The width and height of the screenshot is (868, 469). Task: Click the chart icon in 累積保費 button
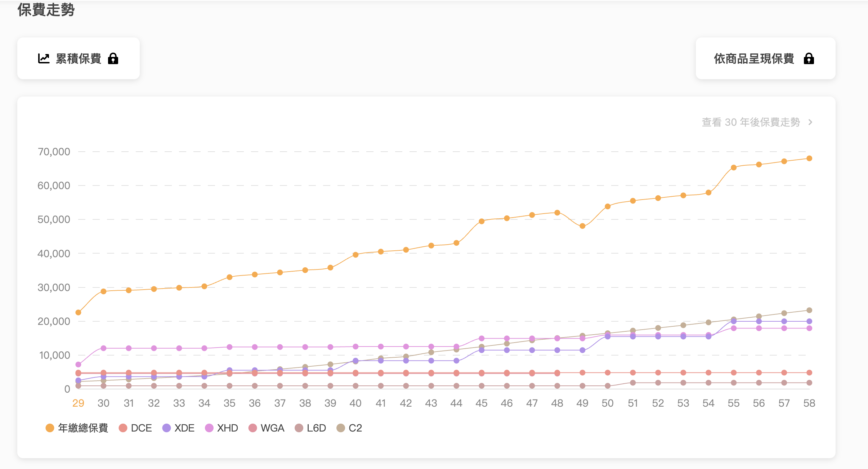pos(44,58)
